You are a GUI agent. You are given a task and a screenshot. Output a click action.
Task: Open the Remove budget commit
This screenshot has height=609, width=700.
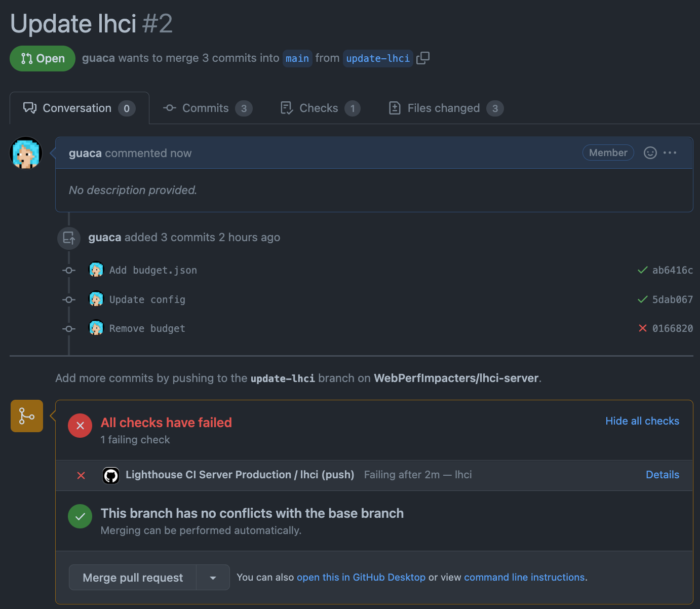click(x=147, y=329)
